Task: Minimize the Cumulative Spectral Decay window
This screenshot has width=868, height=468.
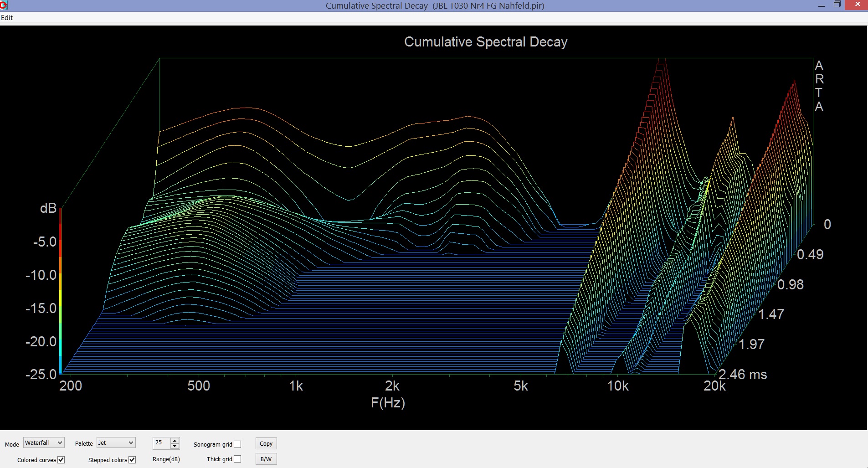Action: [822, 5]
